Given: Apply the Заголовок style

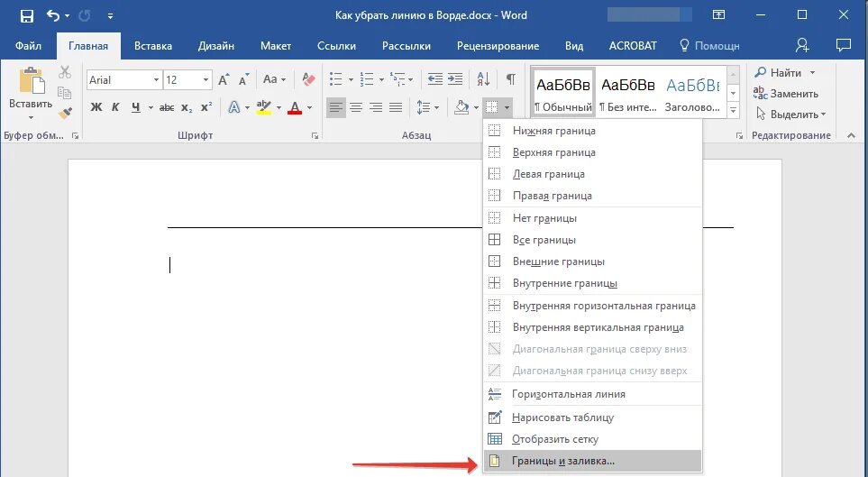Looking at the screenshot, I should pos(692,92).
